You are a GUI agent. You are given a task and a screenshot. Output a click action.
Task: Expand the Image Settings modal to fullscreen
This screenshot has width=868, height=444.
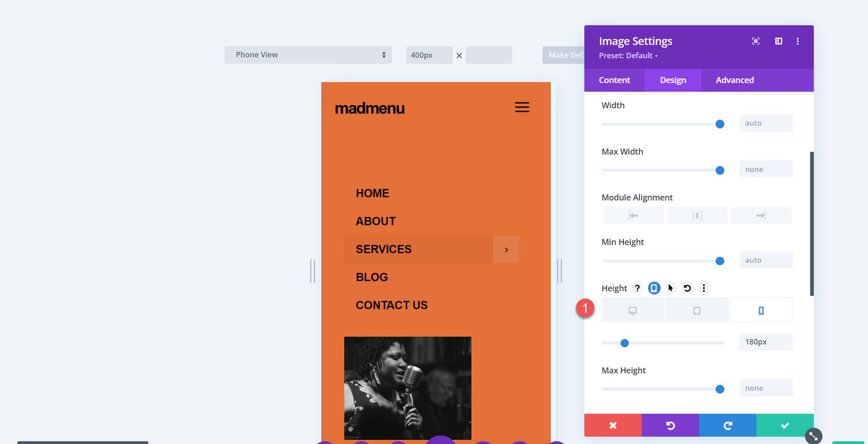755,41
